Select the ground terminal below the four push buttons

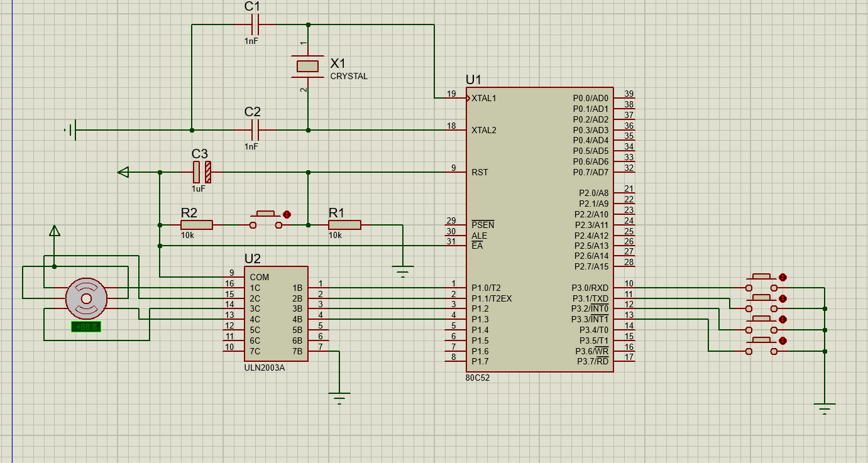[x=825, y=409]
